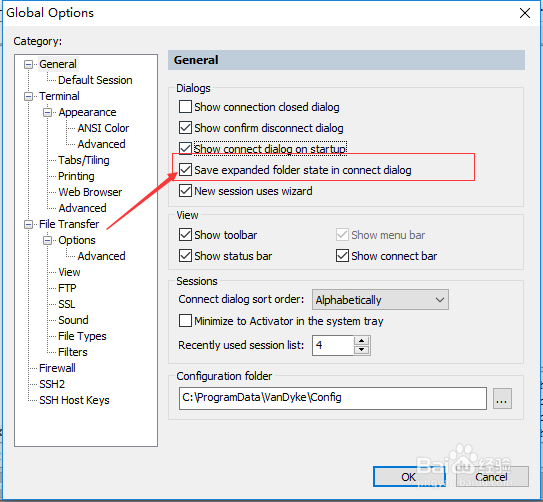Open the Connect dialog sort order dropdown
This screenshot has width=543, height=502.
pyautogui.click(x=380, y=299)
